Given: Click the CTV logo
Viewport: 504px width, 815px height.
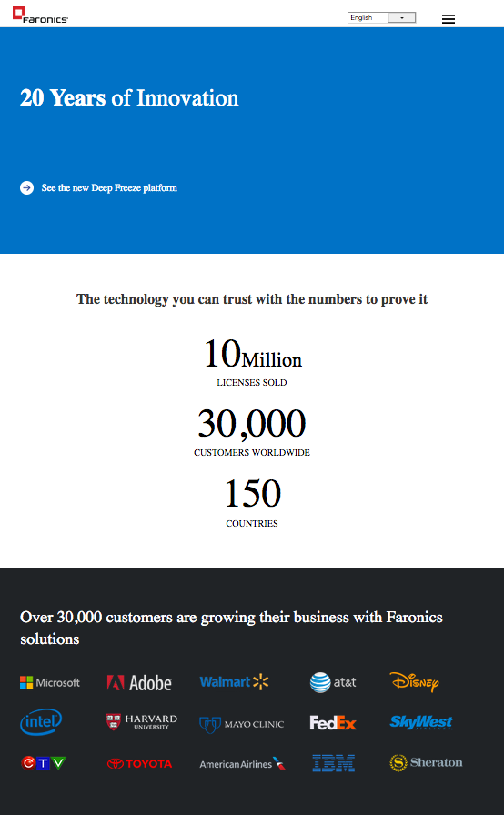Looking at the screenshot, I should coord(44,763).
